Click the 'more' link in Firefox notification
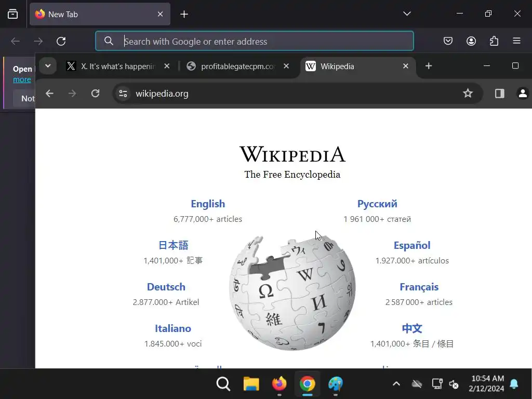 pyautogui.click(x=22, y=79)
